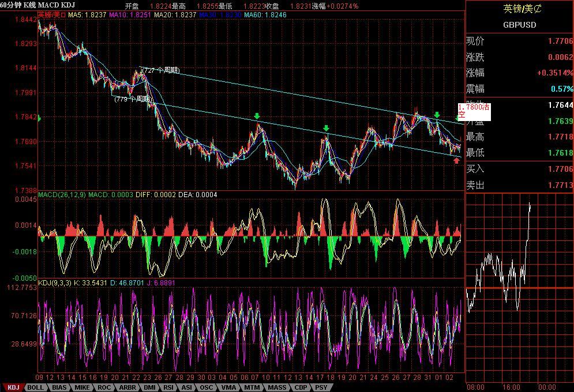Click the green down arrow near day 31
Screen dimensions: 574x392
tap(437, 115)
